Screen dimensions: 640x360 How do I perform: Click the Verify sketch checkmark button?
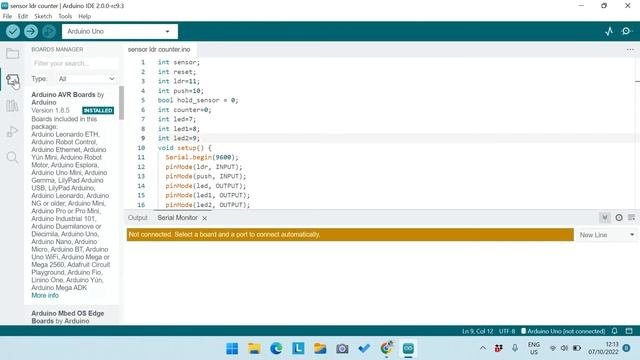click(x=13, y=31)
